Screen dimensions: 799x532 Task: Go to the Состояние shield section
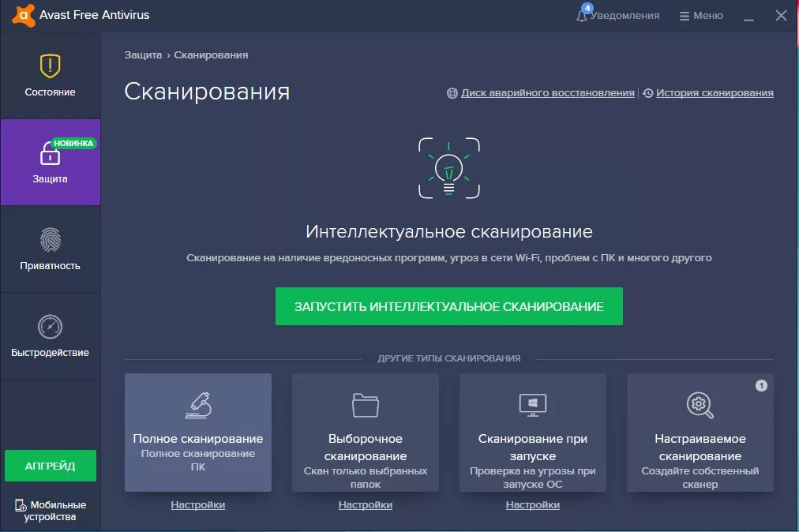click(50, 76)
